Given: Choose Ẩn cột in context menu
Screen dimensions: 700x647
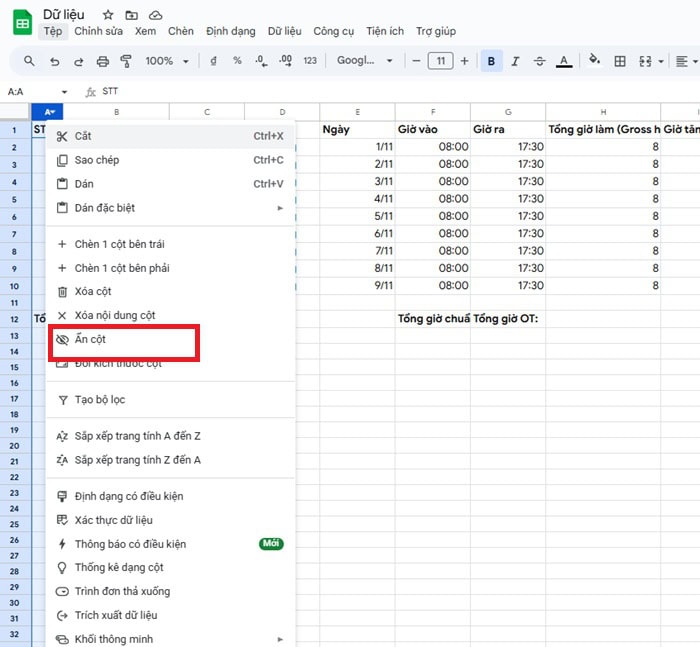Looking at the screenshot, I should pos(90,340).
